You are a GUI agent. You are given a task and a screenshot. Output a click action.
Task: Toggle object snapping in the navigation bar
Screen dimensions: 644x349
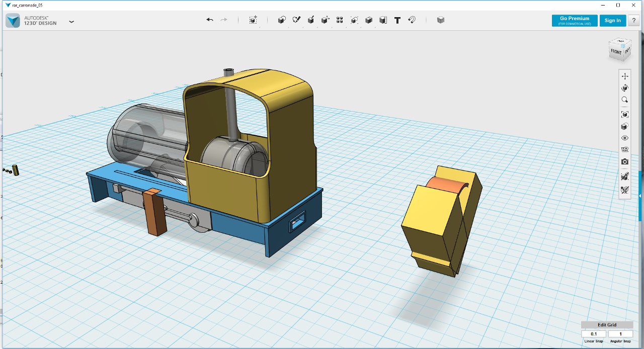[x=625, y=177]
